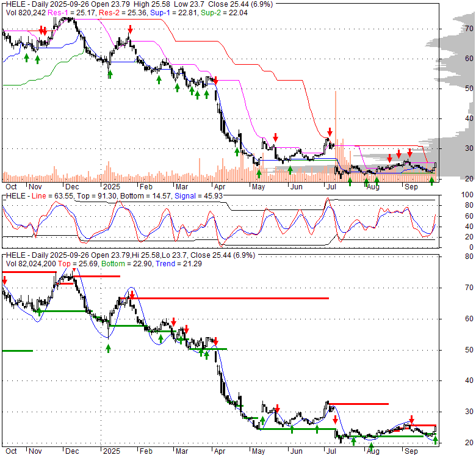Click 'May' month label under bottom chart

click(x=258, y=451)
